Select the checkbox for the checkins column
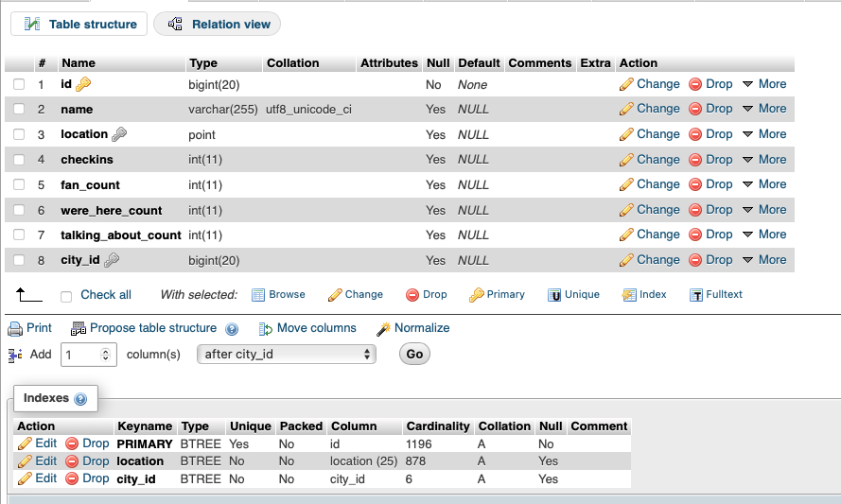Image resolution: width=841 pixels, height=504 pixels. click(x=19, y=159)
